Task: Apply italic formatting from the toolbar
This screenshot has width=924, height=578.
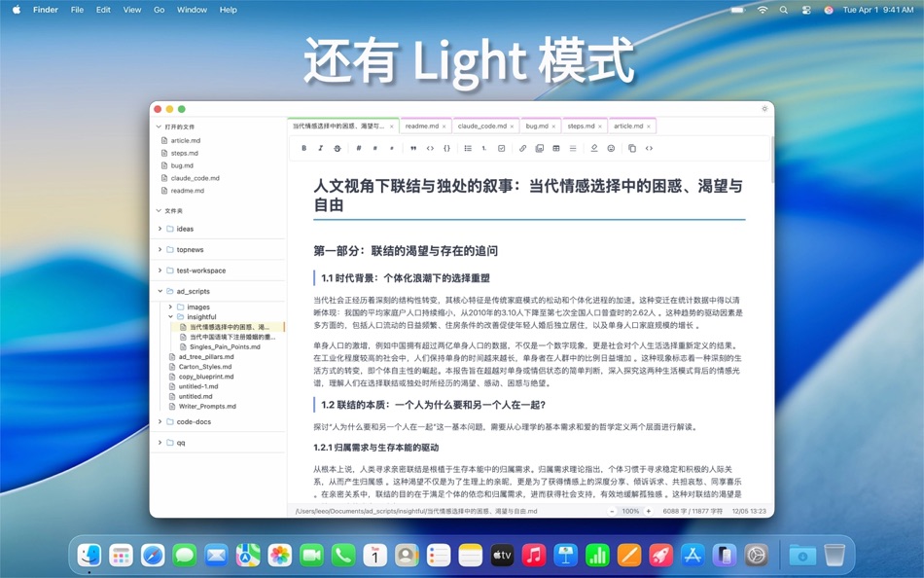Action: tap(321, 149)
